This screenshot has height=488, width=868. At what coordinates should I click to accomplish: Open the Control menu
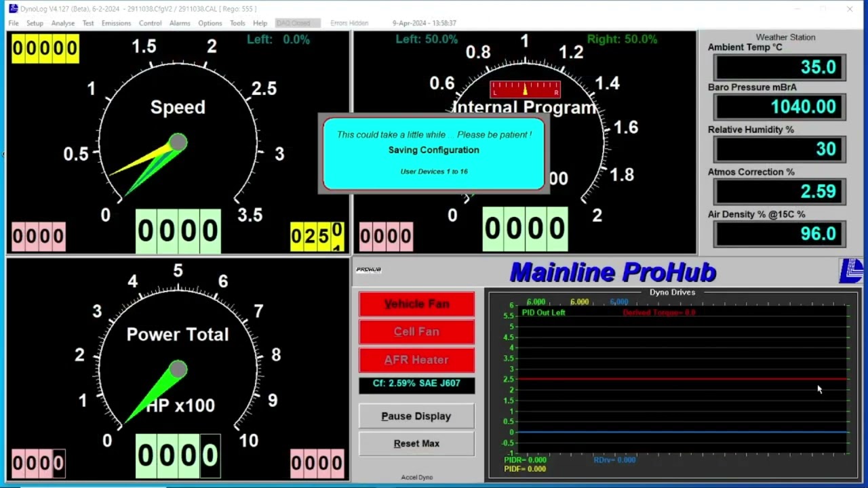(150, 23)
